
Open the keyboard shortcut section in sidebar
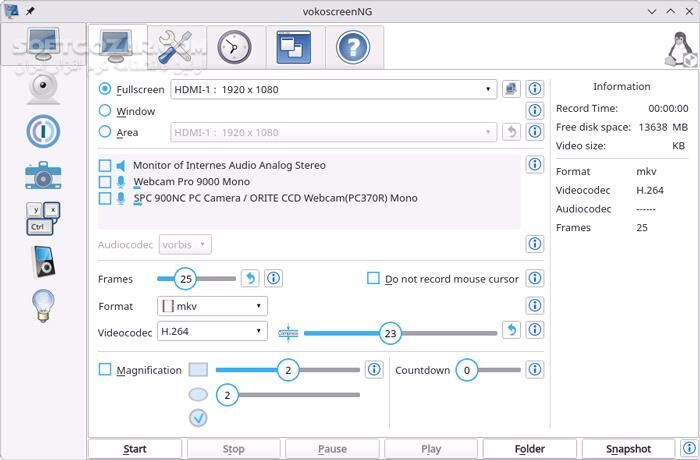point(43,219)
